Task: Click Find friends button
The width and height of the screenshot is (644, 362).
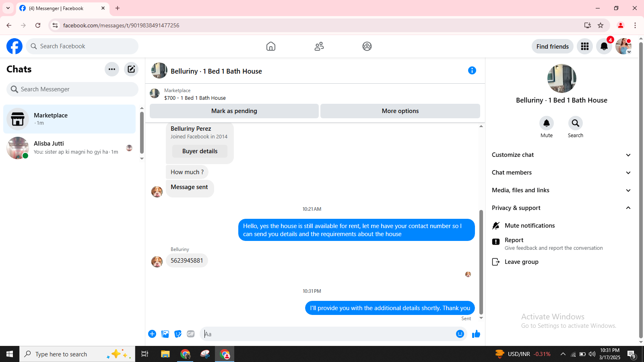Action: 553,46
